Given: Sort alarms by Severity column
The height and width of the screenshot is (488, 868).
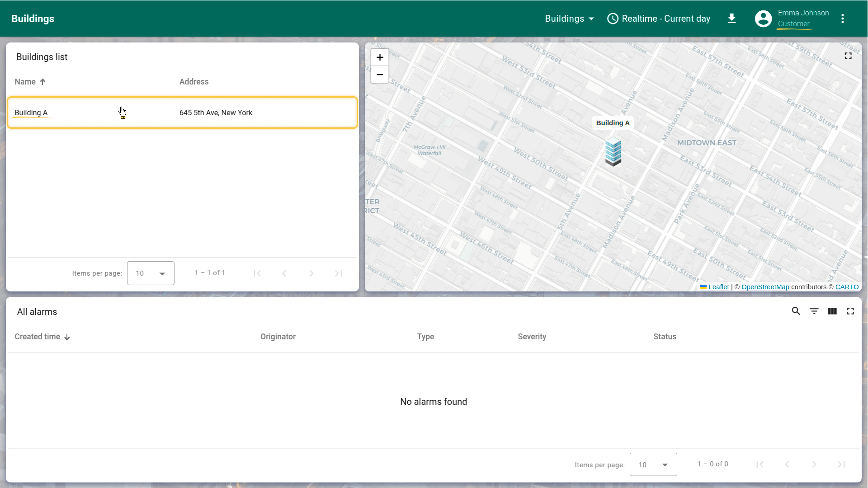Looking at the screenshot, I should (x=532, y=337).
